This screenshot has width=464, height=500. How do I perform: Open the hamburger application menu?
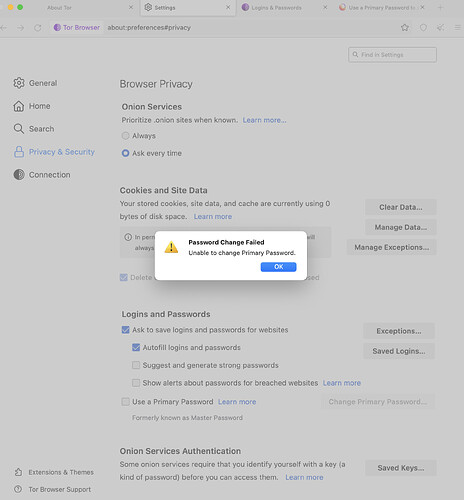click(x=458, y=28)
